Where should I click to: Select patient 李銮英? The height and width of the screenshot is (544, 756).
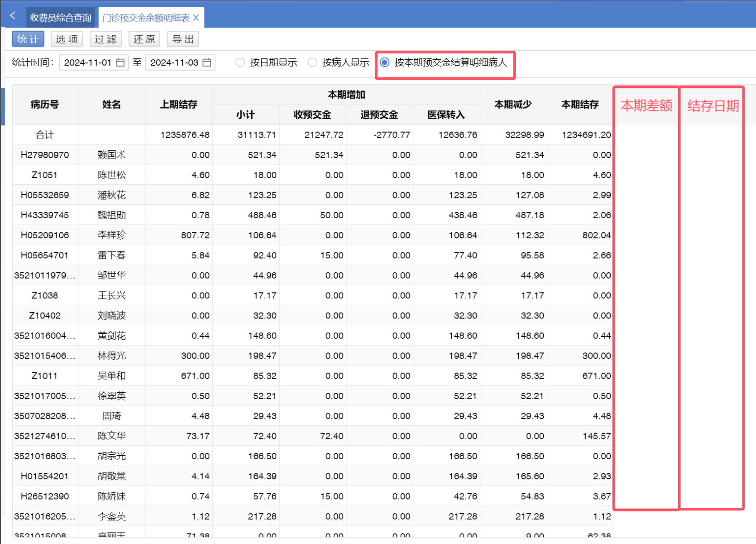[x=112, y=516]
